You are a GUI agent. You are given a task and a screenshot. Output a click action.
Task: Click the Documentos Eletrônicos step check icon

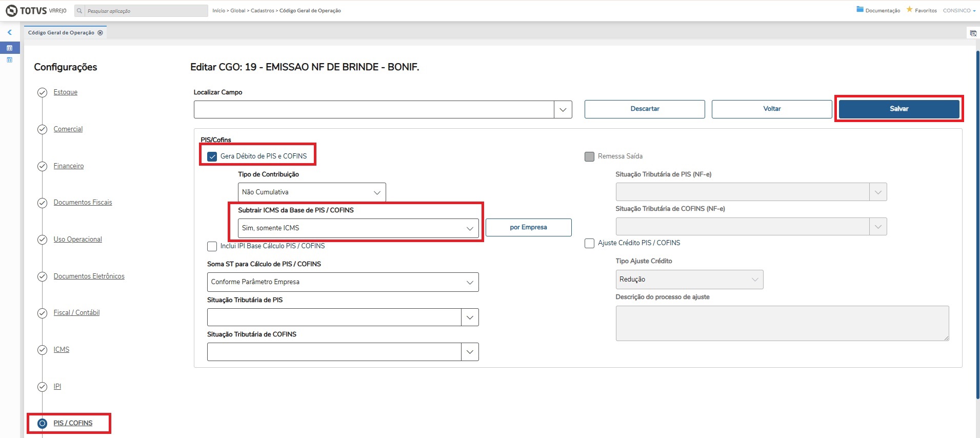(43, 276)
